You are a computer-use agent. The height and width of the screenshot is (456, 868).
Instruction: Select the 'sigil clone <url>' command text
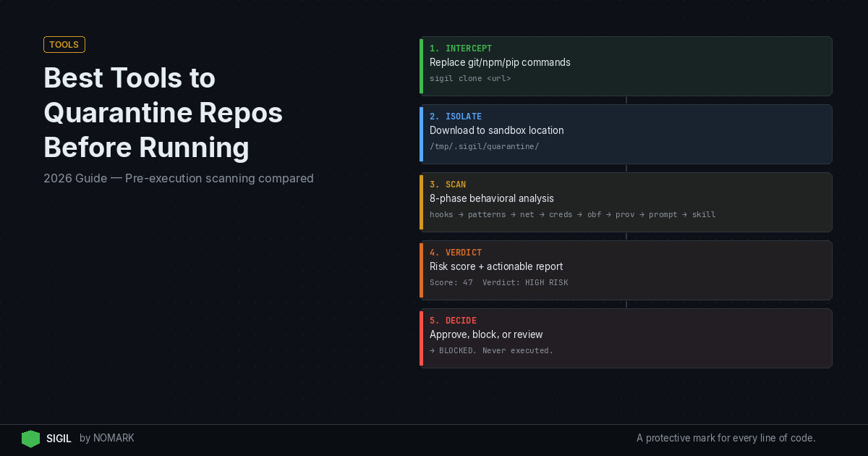(470, 78)
